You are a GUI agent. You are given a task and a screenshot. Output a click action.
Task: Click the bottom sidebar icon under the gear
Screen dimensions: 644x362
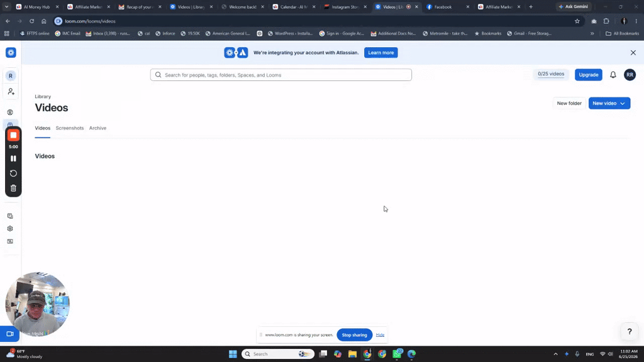(10, 241)
